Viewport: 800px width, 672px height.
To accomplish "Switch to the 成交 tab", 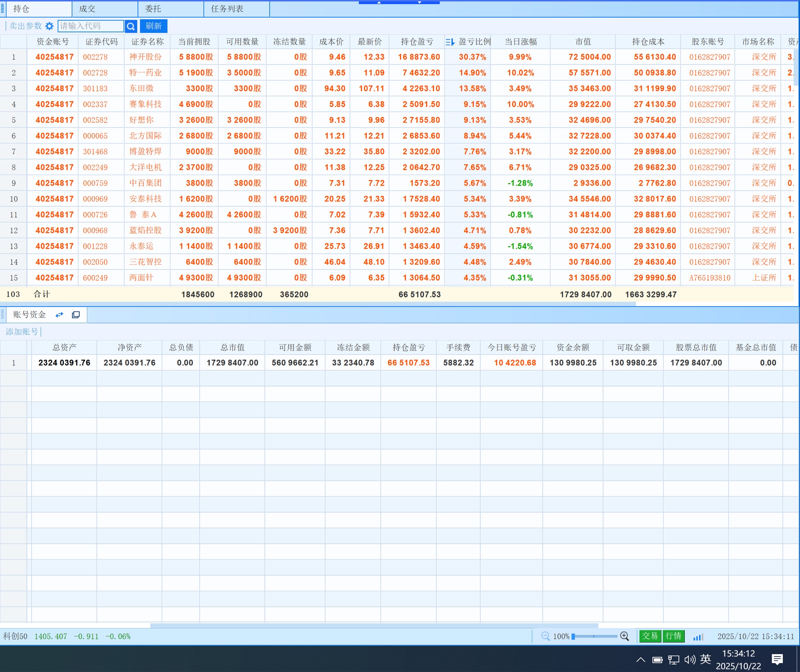I will coord(87,9).
